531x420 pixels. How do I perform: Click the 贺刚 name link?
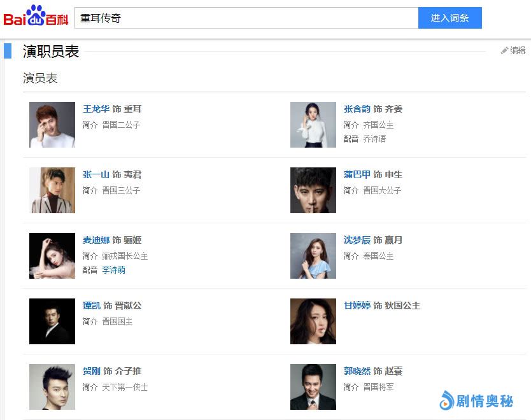click(x=92, y=371)
